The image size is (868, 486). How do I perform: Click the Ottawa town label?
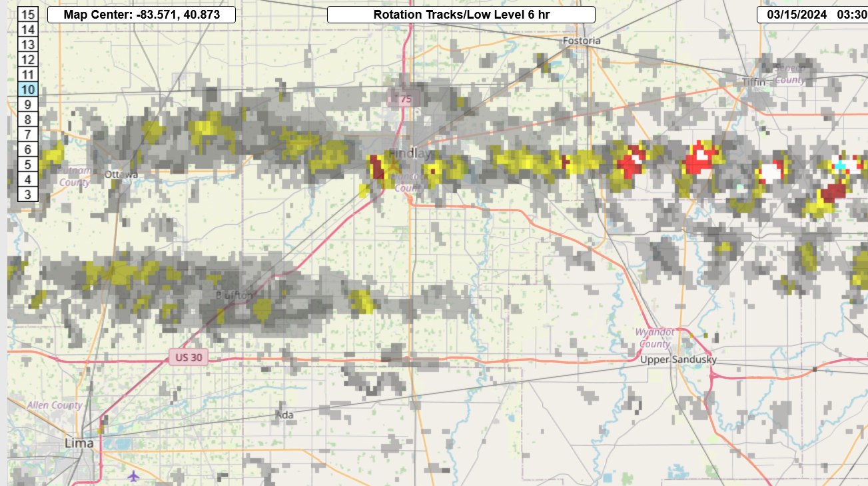pos(121,175)
